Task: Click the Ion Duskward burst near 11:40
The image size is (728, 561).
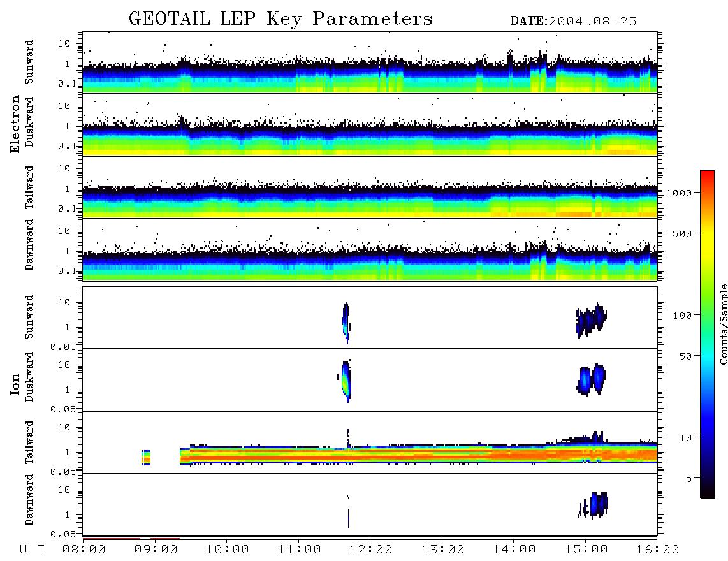Action: point(346,381)
